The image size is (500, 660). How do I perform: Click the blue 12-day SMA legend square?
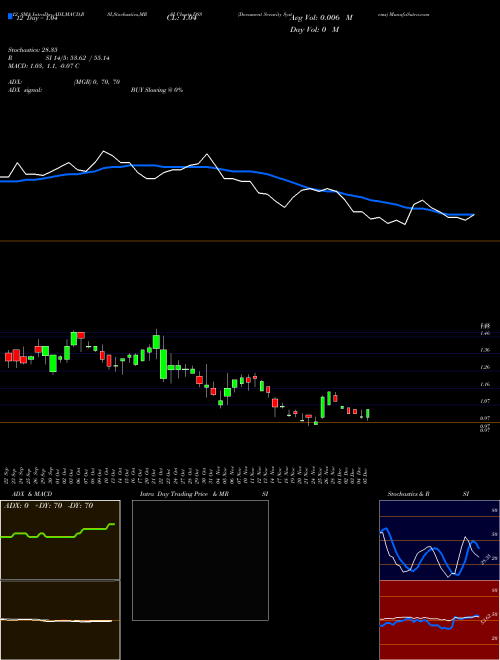pyautogui.click(x=10, y=17)
